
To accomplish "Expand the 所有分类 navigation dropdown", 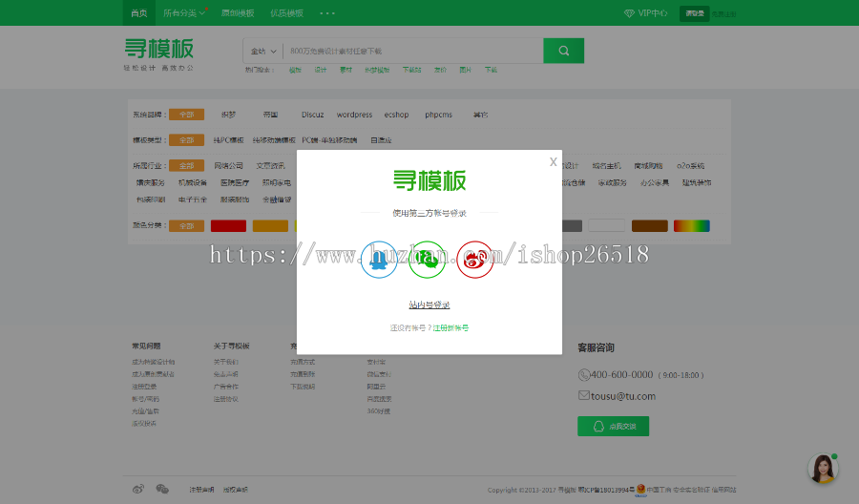I will tap(183, 13).
